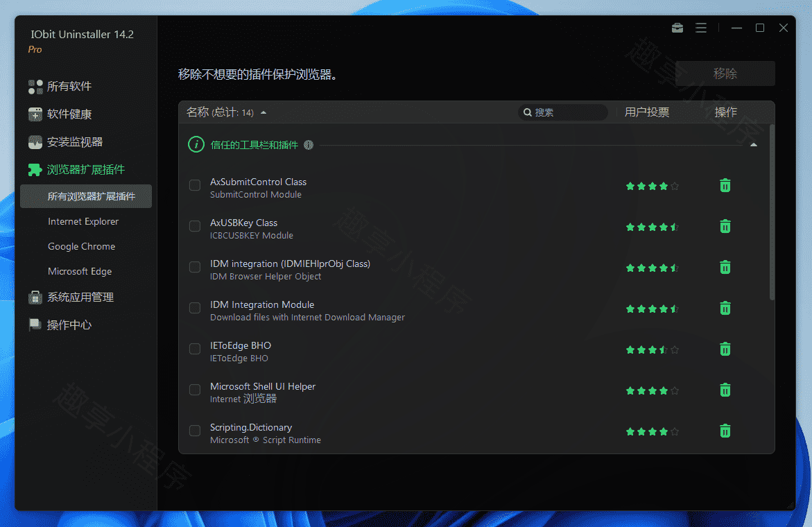Click the Microsoft ® Script Runtime description
This screenshot has height=527, width=812.
265,440
